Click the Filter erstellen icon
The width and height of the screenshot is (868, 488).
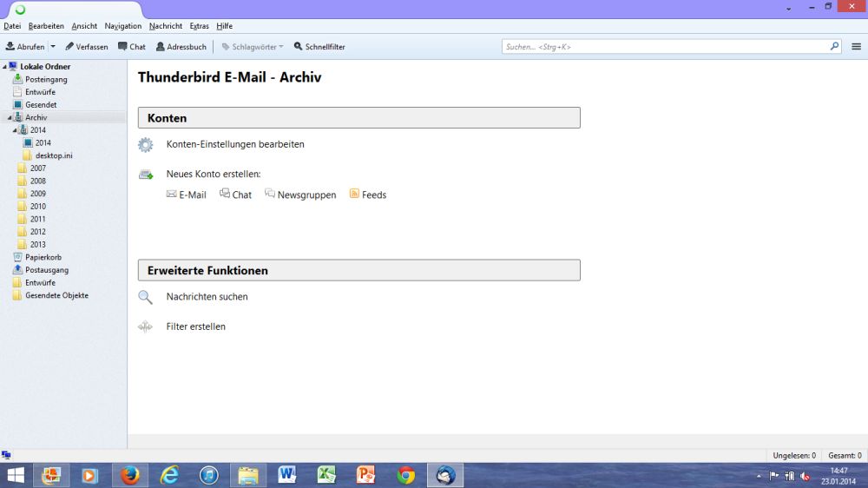[145, 326]
